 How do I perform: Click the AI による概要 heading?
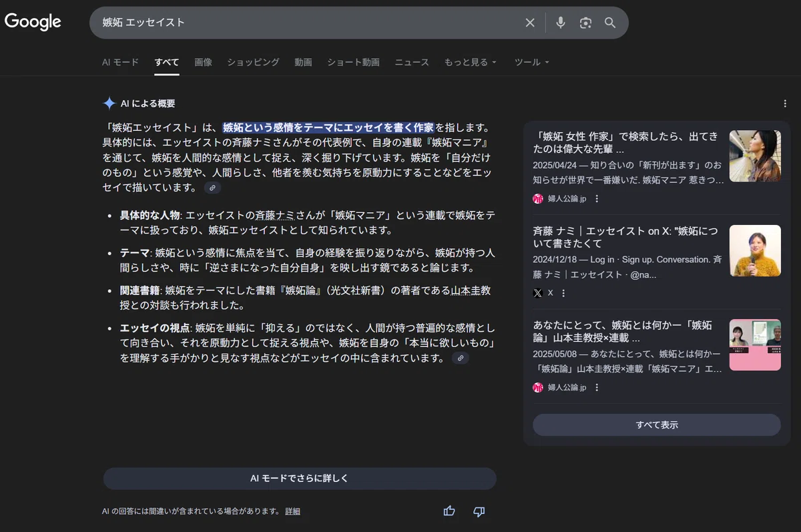point(148,103)
